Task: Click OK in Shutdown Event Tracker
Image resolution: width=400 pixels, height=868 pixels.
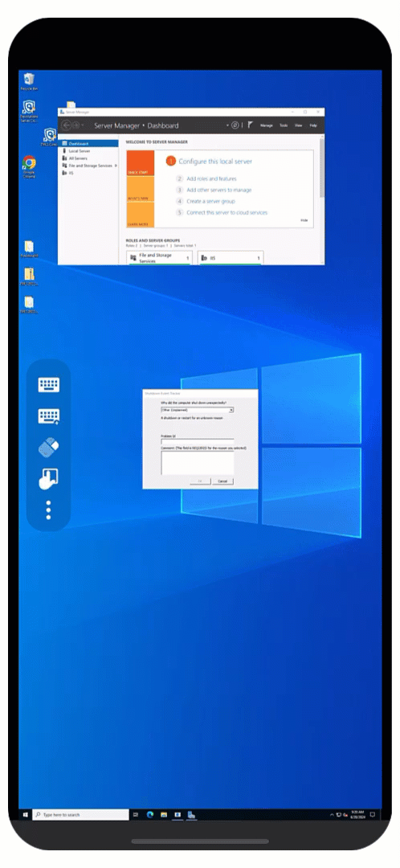Action: tap(200, 481)
